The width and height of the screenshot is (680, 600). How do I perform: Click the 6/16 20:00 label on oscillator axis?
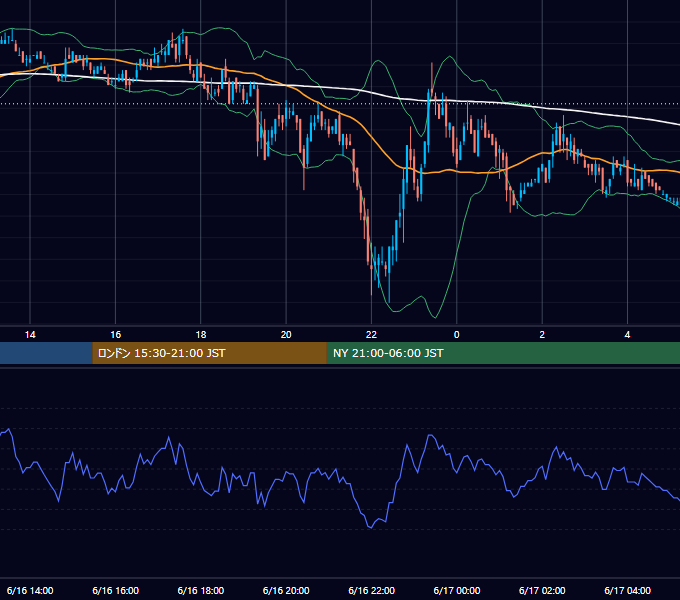point(286,590)
